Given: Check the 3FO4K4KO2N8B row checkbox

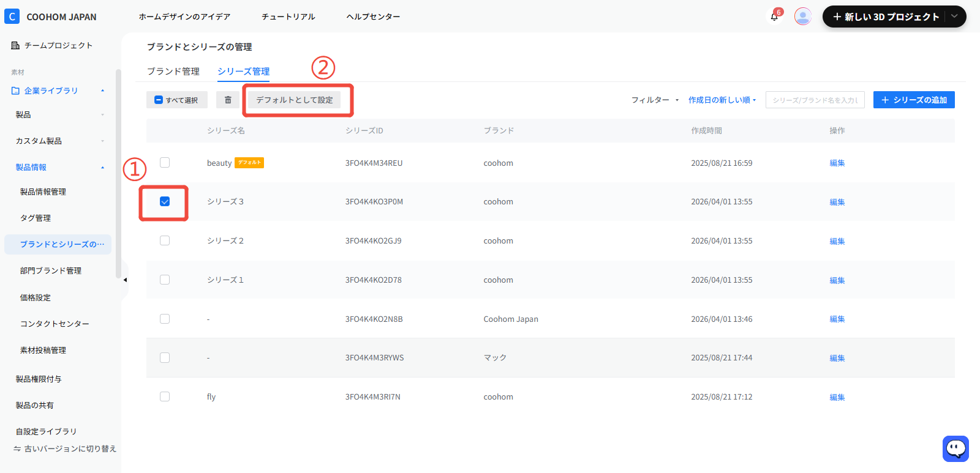Looking at the screenshot, I should (x=165, y=319).
